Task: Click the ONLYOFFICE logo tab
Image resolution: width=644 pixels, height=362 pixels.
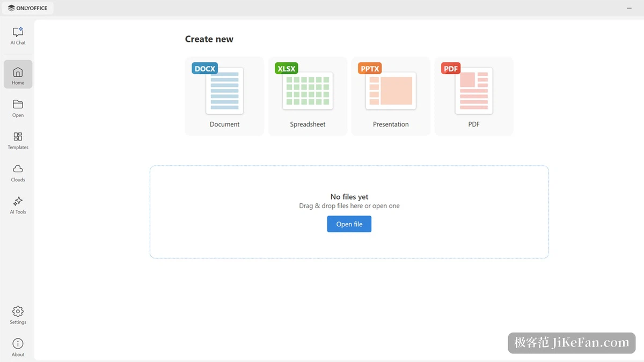Action: 28,8
